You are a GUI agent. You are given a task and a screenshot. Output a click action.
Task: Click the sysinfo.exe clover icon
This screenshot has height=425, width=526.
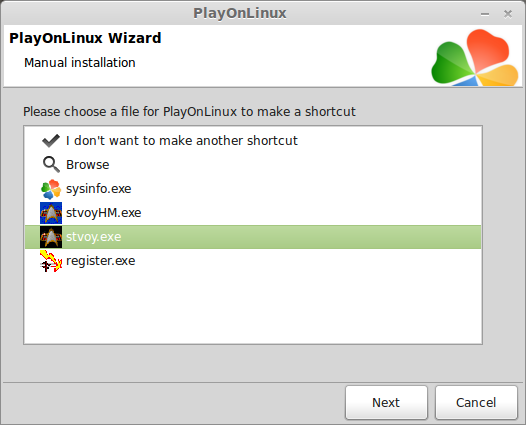[51, 189]
